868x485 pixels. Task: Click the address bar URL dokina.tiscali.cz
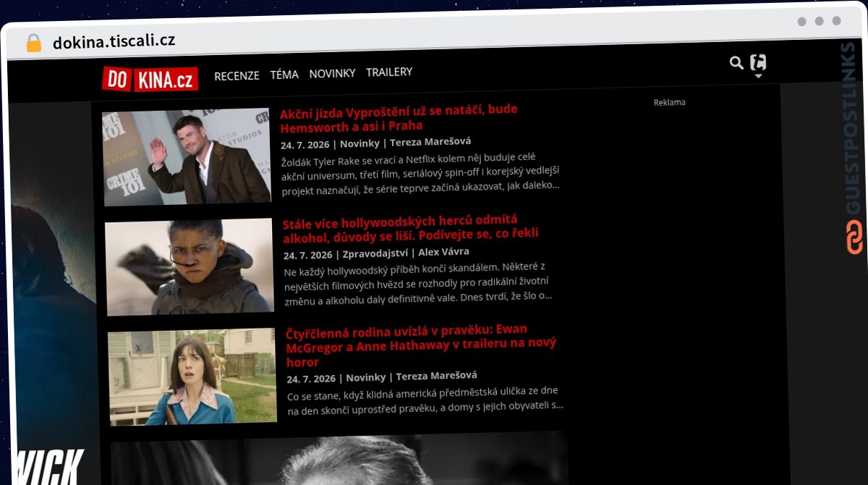click(114, 41)
